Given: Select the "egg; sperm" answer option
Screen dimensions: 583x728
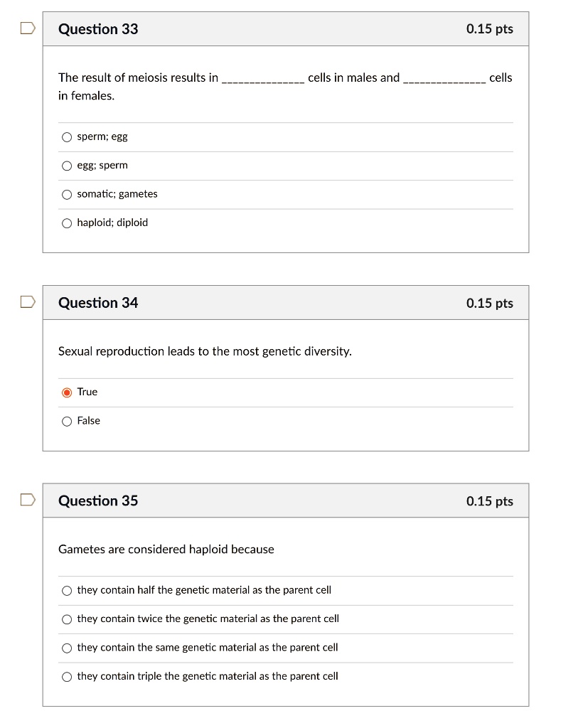Looking at the screenshot, I should click(66, 165).
